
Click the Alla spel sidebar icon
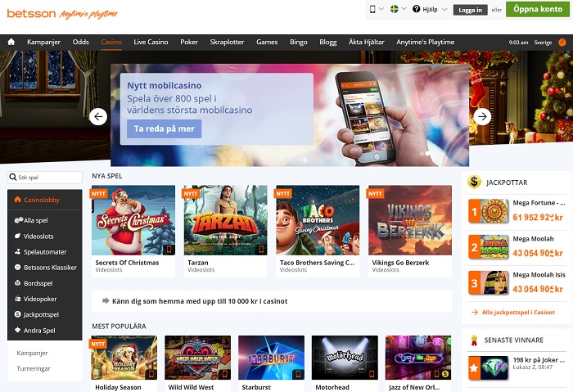point(18,220)
